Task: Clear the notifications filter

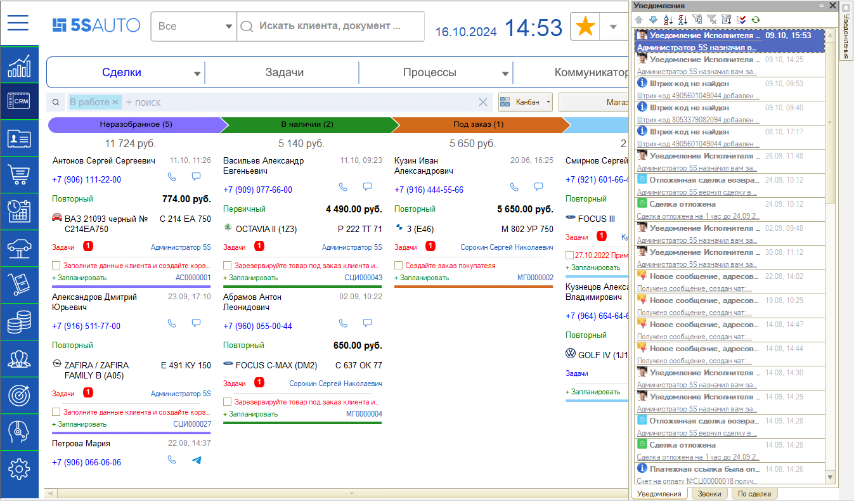Action: pyautogui.click(x=711, y=20)
